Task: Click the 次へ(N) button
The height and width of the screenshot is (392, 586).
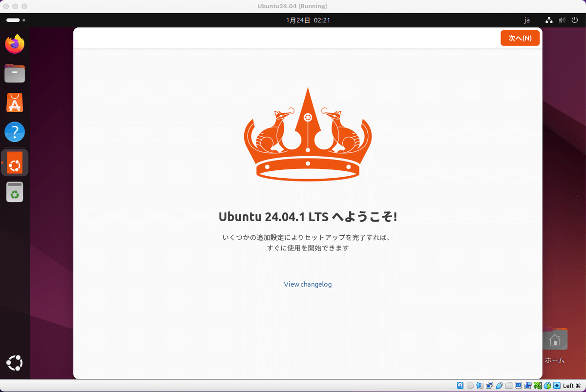Action: 520,38
